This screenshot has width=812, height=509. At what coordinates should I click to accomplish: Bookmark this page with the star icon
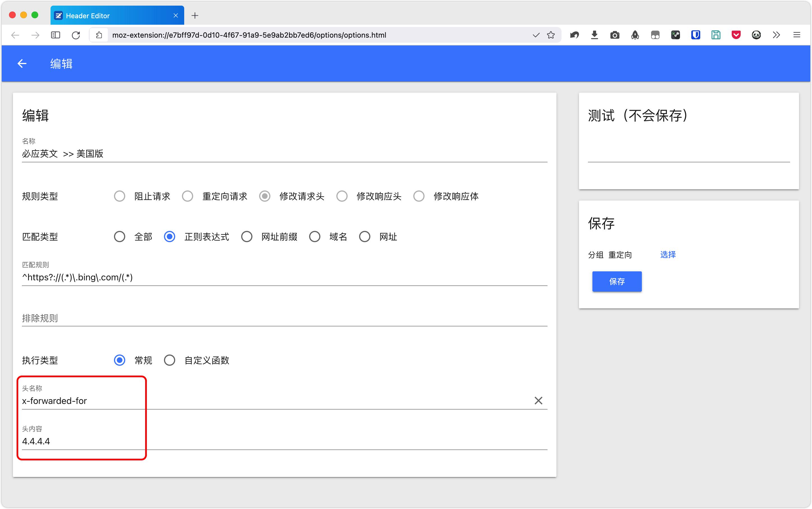[x=551, y=35]
